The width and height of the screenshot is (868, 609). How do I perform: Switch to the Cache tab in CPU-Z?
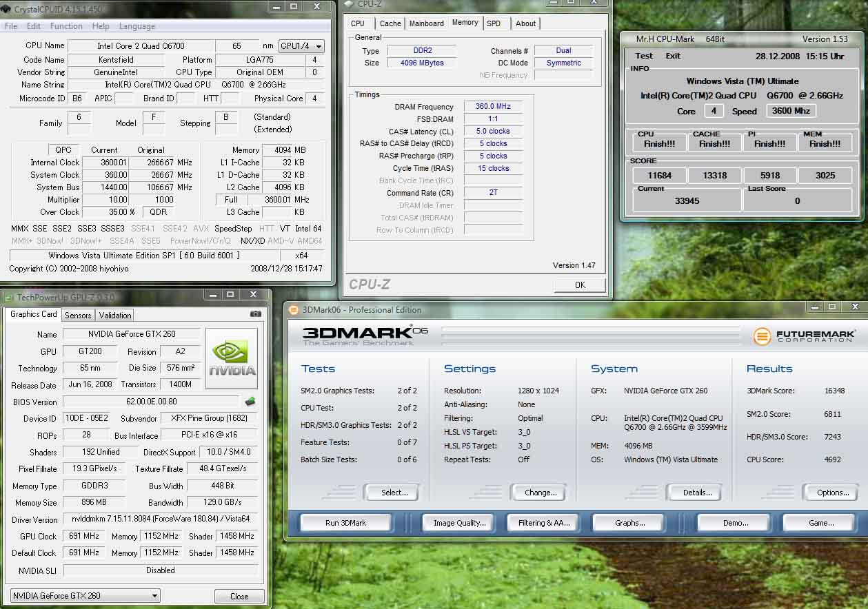390,23
